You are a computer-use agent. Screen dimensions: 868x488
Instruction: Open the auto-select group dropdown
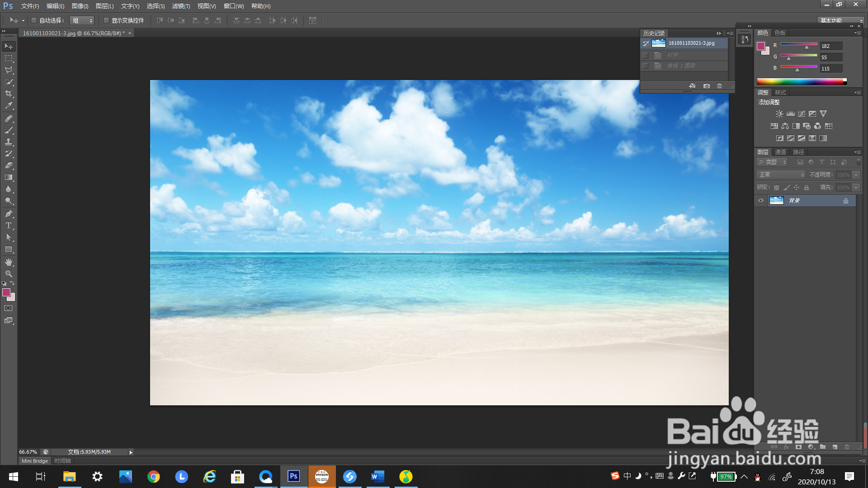pyautogui.click(x=82, y=20)
